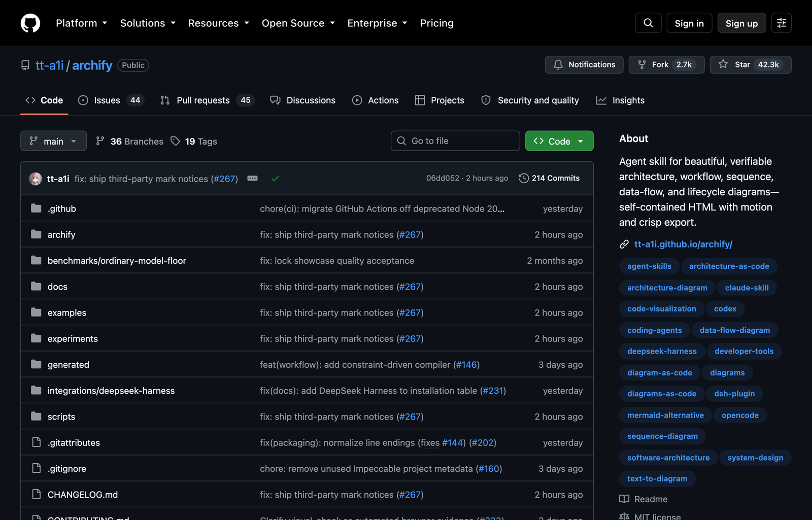
Task: Open the green Code dropdown button
Action: coord(559,141)
